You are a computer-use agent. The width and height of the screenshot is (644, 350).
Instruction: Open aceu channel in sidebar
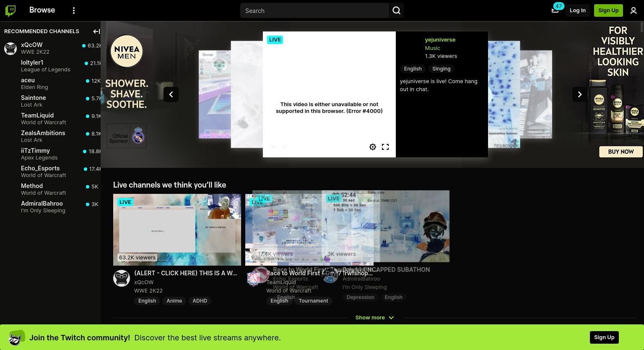[x=50, y=84]
